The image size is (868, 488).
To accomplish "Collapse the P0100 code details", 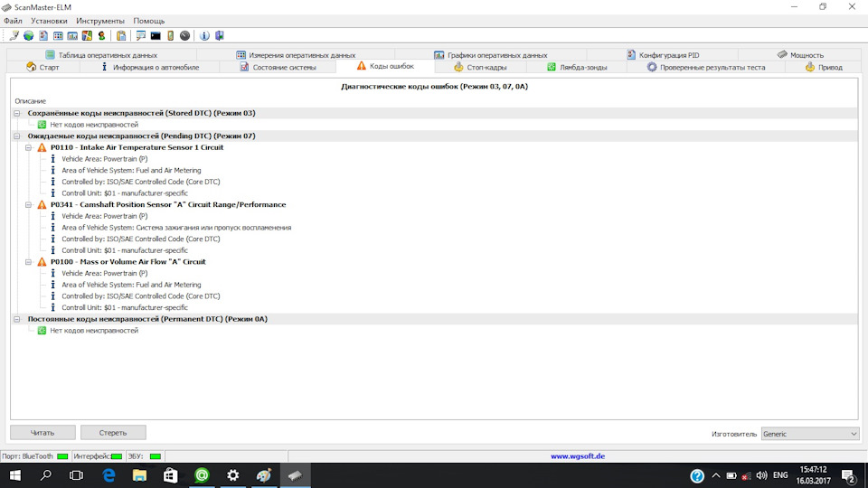I will point(28,262).
